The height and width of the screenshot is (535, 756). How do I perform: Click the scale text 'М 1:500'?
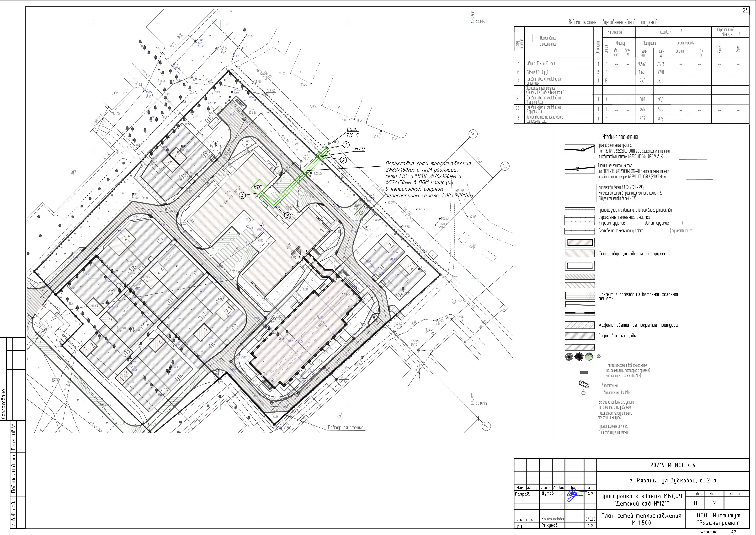coord(641,523)
